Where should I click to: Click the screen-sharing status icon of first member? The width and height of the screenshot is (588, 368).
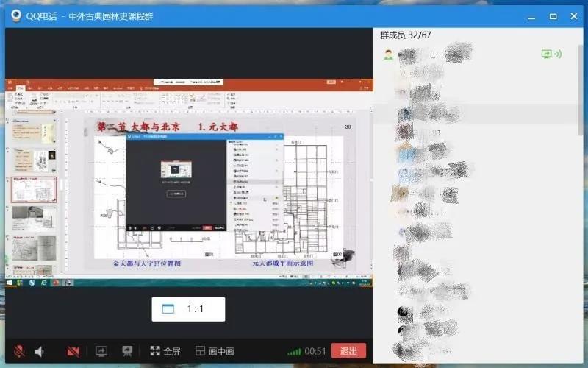coord(551,54)
